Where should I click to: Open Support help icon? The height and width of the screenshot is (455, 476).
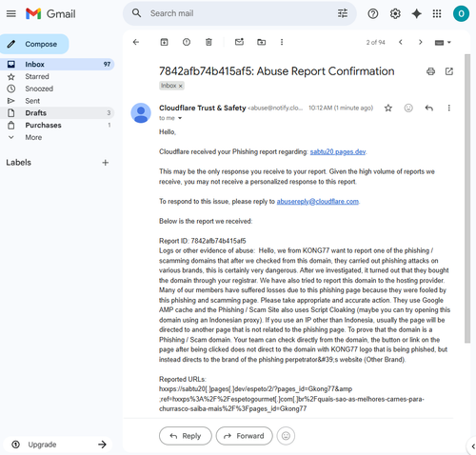(x=373, y=13)
